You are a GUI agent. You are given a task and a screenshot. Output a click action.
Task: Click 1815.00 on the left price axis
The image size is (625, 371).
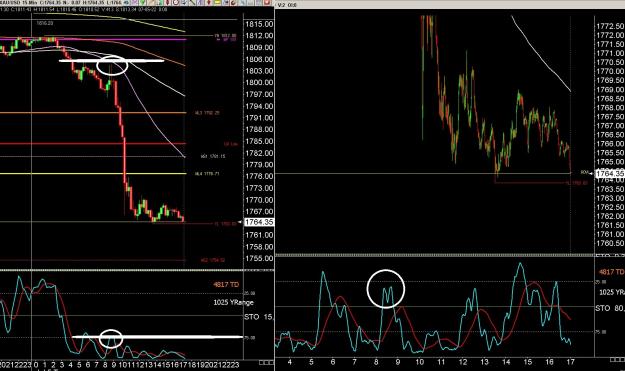coord(259,24)
